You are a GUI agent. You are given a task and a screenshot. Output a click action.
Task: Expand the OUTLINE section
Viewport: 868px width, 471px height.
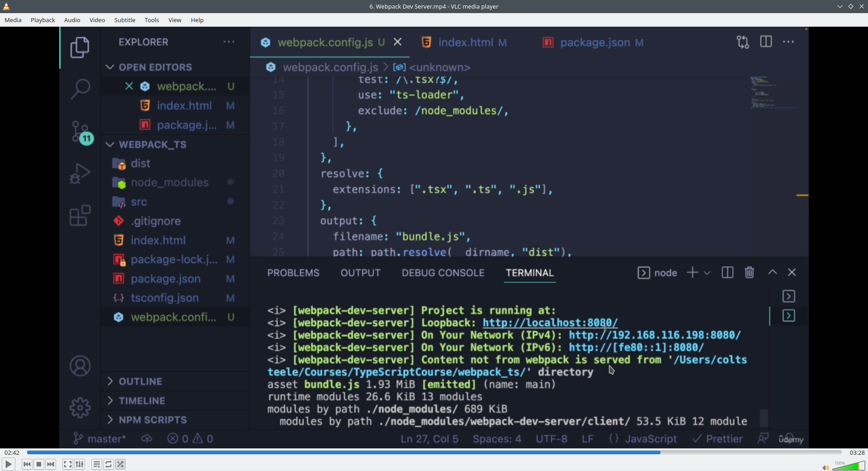click(110, 381)
